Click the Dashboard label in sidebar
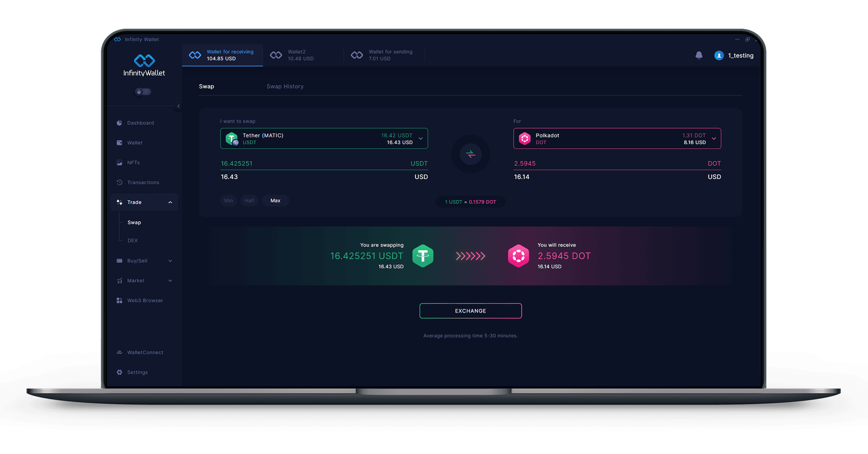Screen dimensions: 868x454 click(x=141, y=123)
